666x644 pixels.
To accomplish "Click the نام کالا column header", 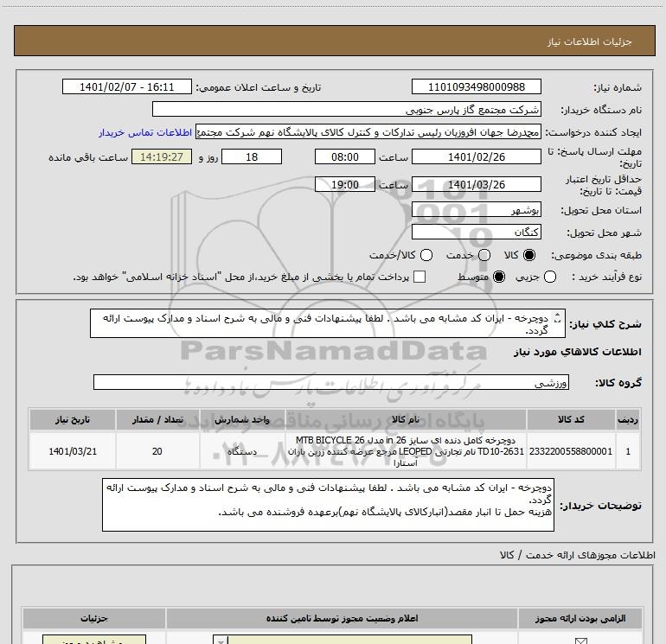I will (406, 419).
